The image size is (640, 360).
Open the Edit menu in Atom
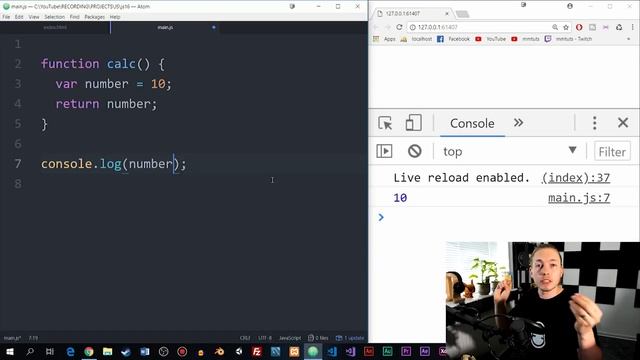coord(19,17)
